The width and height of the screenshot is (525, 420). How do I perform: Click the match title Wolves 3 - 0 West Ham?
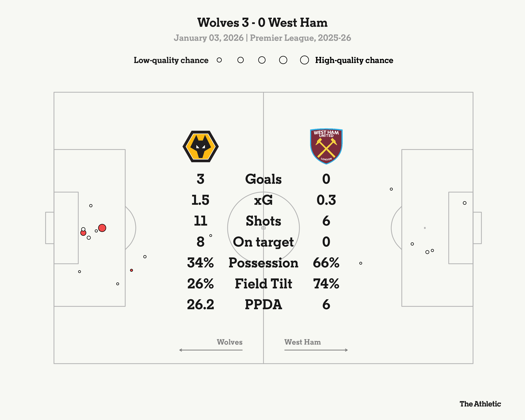[262, 23]
